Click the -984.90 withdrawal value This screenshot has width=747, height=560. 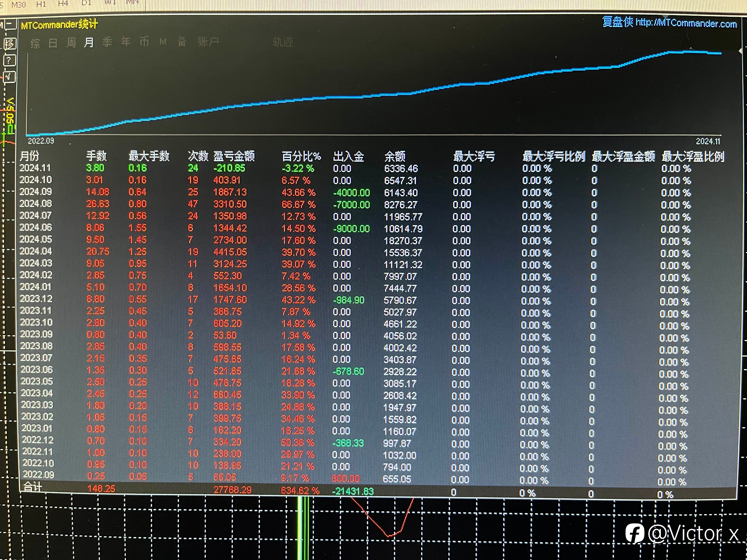coord(349,300)
